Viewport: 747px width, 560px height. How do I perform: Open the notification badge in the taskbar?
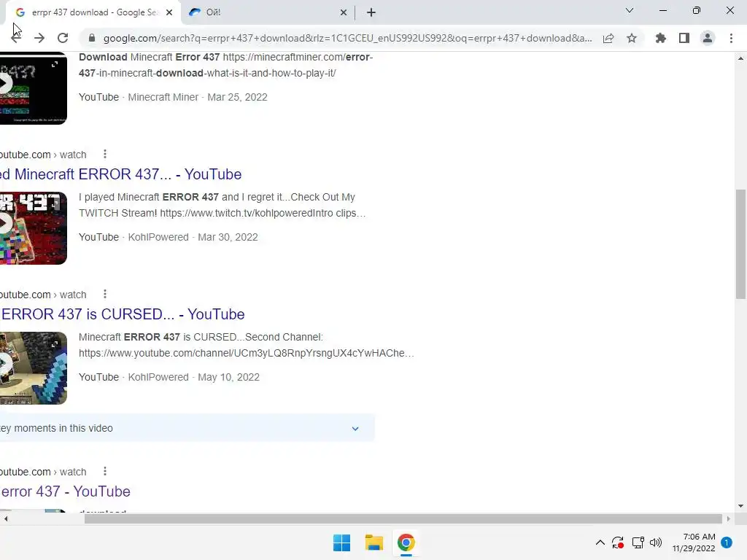(727, 542)
